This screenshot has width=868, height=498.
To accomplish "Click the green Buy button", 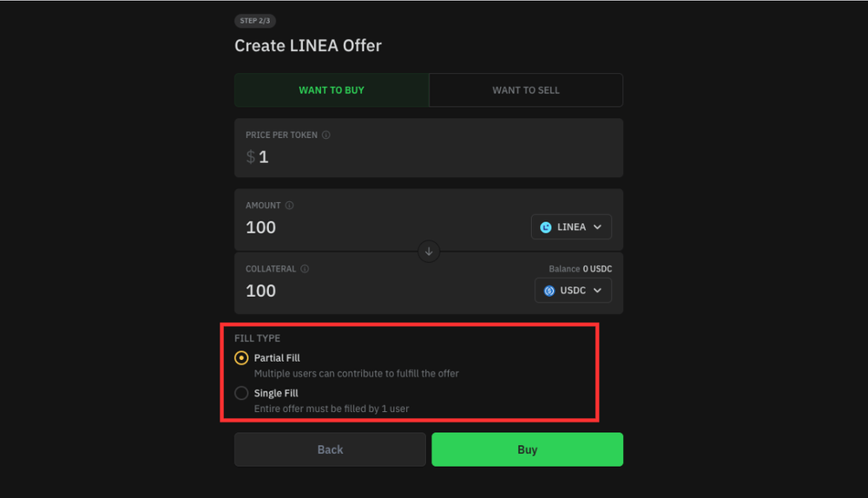I will pyautogui.click(x=527, y=449).
